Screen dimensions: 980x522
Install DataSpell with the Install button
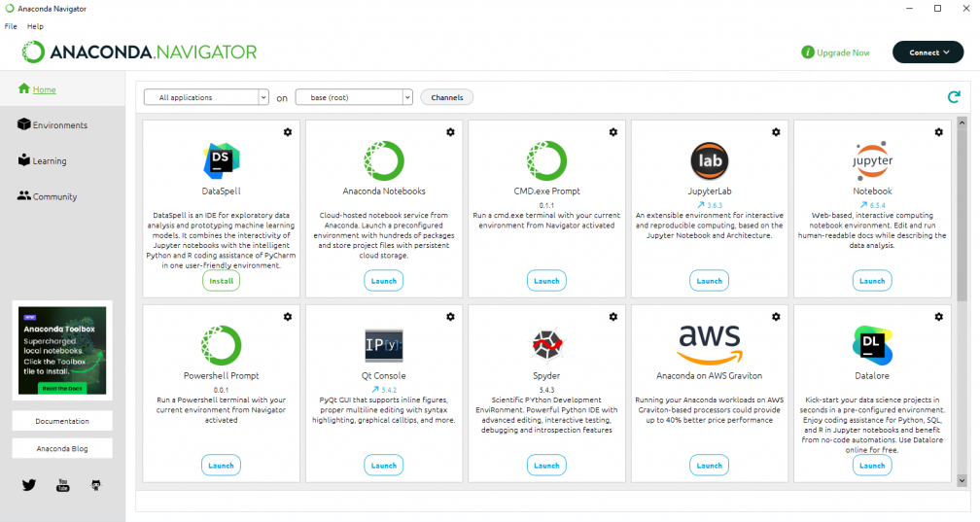tap(222, 281)
